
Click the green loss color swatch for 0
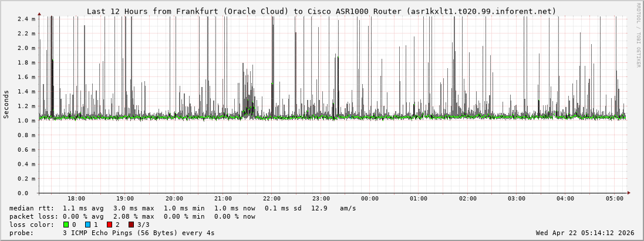pyautogui.click(x=66, y=225)
